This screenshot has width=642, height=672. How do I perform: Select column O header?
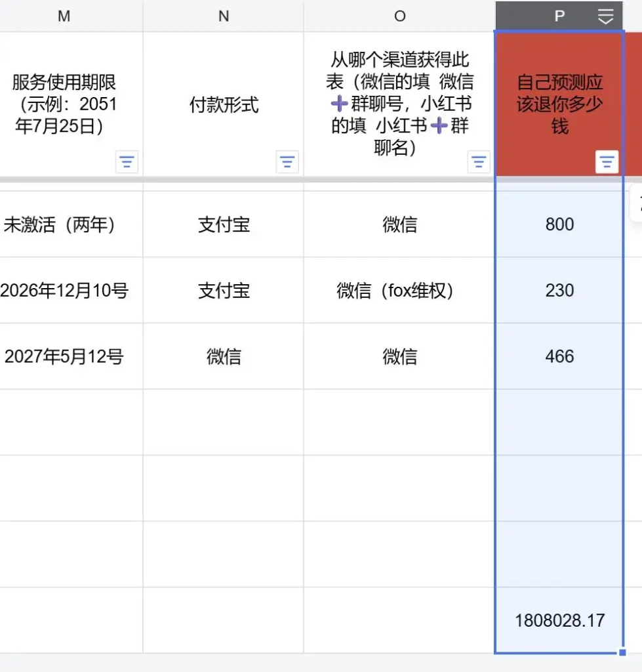coord(399,16)
